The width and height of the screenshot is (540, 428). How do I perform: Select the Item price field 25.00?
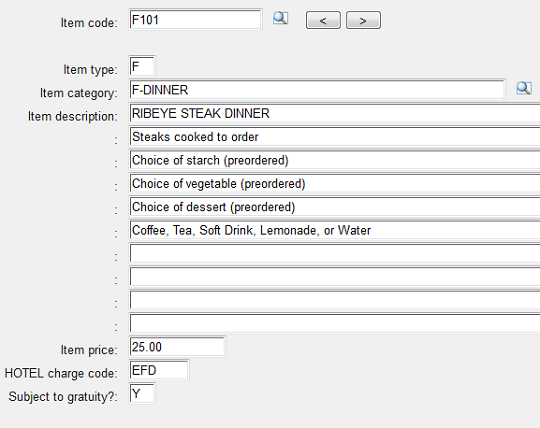(x=177, y=347)
